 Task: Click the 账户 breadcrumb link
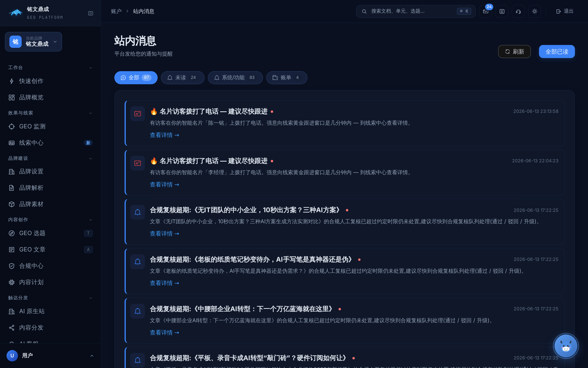[x=116, y=11]
